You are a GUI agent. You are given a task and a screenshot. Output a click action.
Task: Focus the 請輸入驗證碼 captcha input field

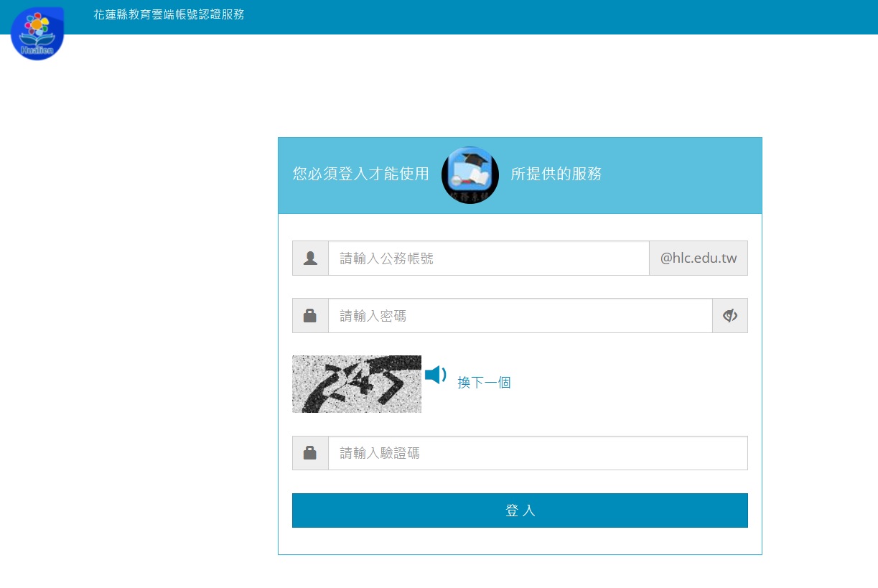click(537, 453)
